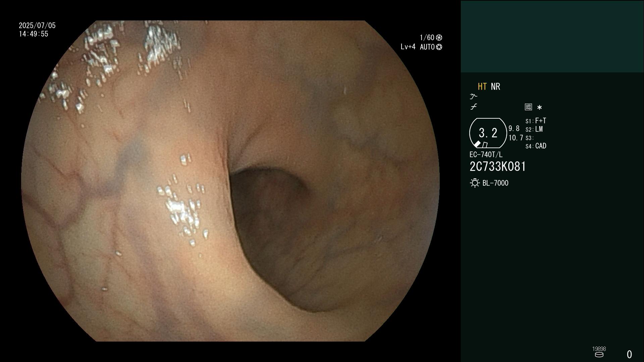
Task: Click the tone curve icon below it
Action: pyautogui.click(x=474, y=107)
